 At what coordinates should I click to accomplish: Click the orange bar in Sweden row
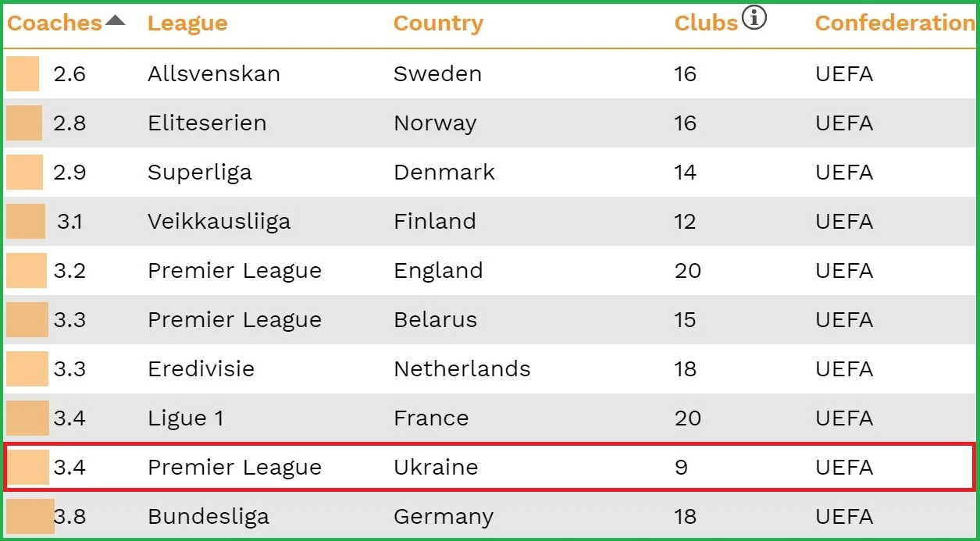point(23,74)
